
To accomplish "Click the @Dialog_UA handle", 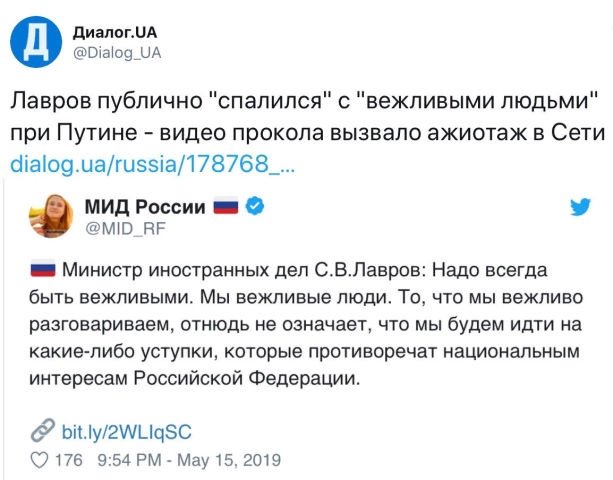I will pyautogui.click(x=117, y=53).
